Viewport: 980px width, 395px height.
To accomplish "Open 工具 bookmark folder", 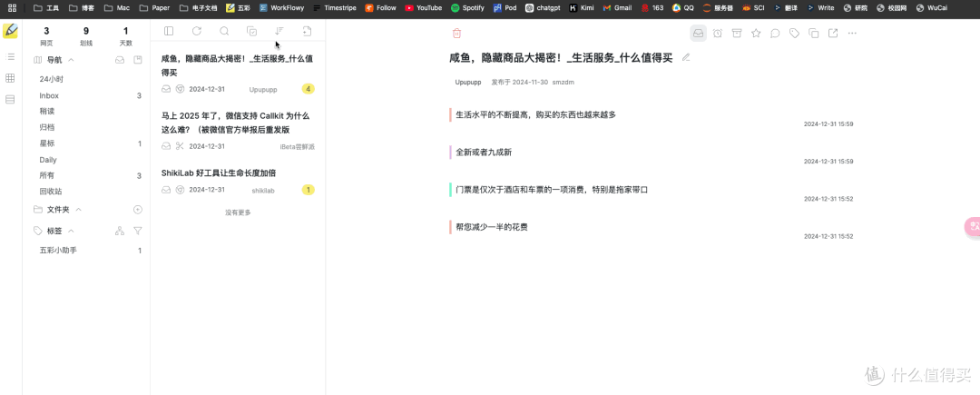I will click(x=45, y=8).
